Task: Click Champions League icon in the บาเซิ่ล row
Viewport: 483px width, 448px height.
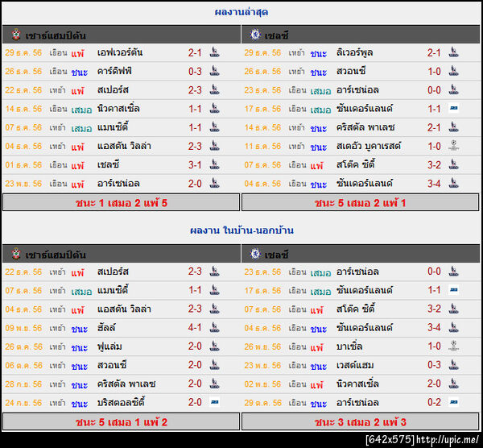Action: coord(453,346)
